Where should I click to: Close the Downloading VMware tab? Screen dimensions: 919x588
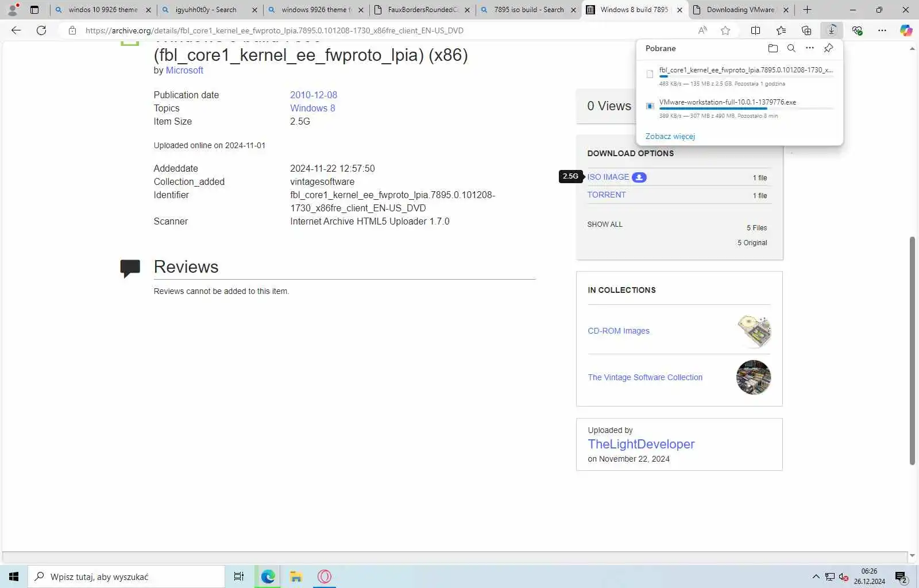pos(786,10)
